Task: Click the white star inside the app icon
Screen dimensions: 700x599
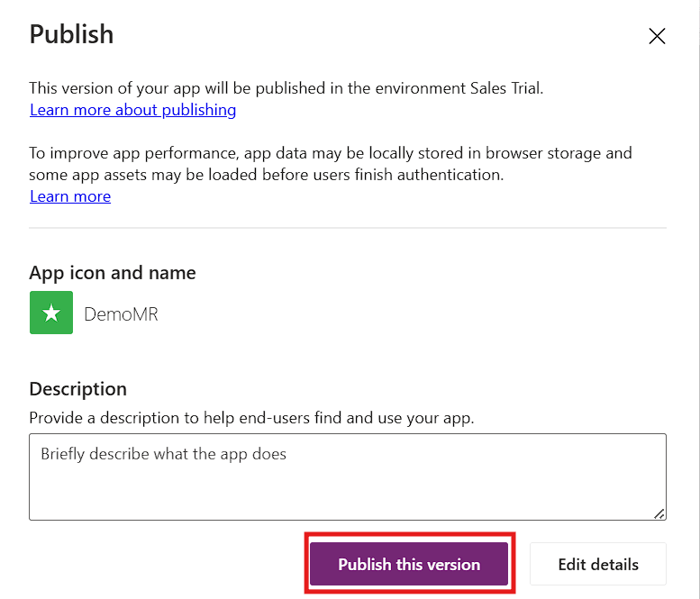Action: point(51,313)
